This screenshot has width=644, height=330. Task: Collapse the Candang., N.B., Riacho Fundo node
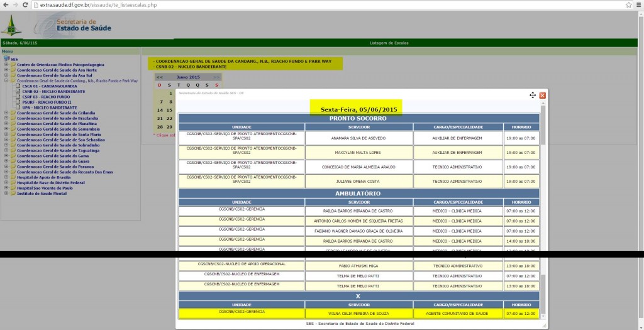pyautogui.click(x=6, y=81)
